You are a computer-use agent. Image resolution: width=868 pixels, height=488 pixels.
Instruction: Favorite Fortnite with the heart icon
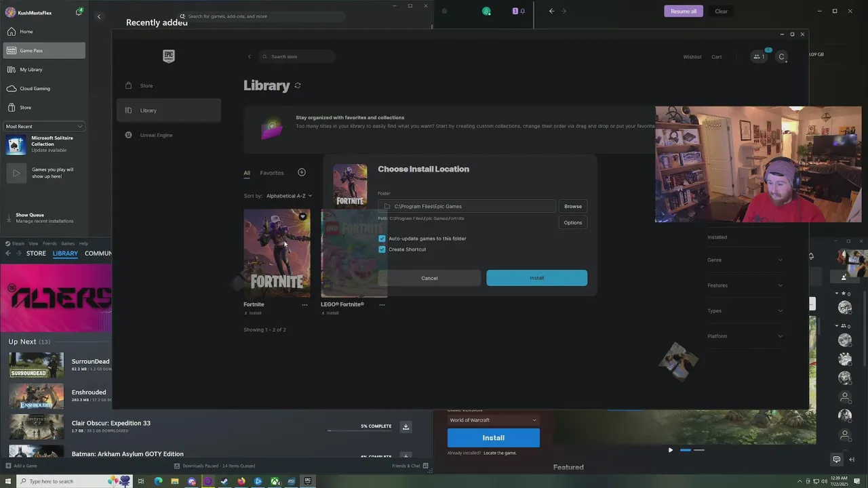[x=302, y=217]
